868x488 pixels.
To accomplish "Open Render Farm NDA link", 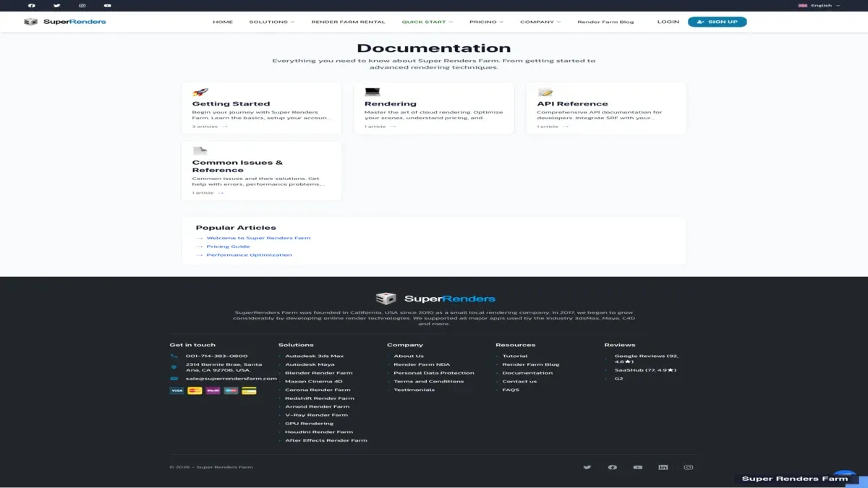I will pyautogui.click(x=422, y=364).
